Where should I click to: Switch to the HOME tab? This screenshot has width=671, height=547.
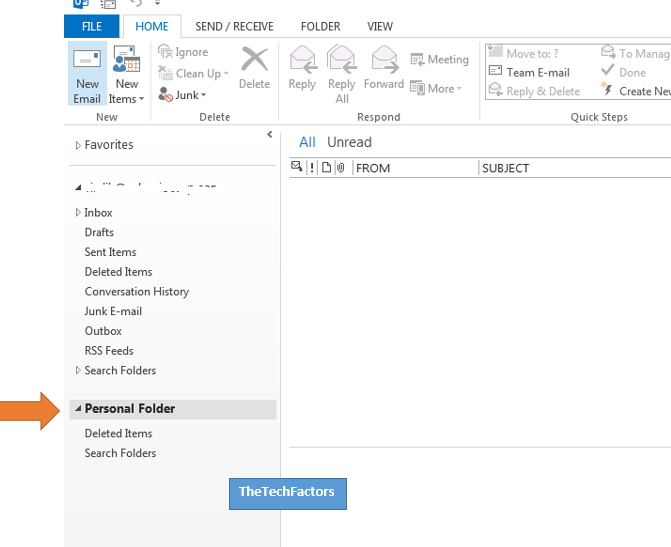coord(152,27)
